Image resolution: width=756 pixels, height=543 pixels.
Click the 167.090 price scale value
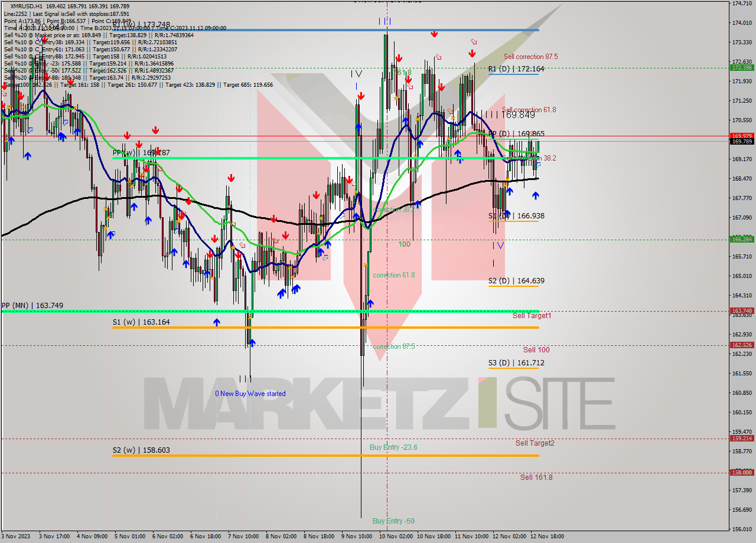[x=741, y=218]
